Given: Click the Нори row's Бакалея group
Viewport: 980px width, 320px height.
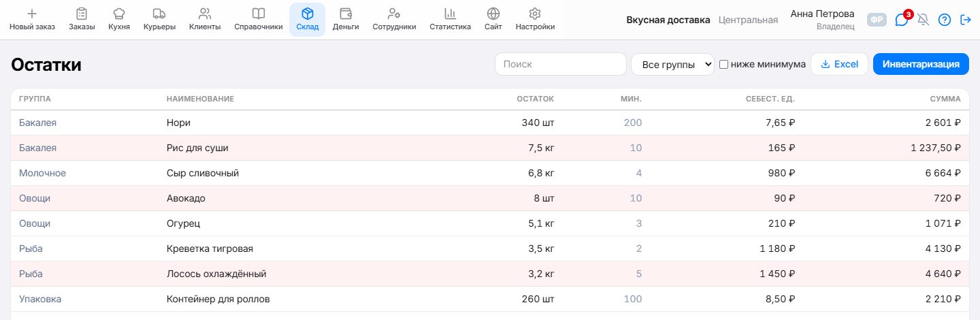Looking at the screenshot, I should tap(37, 123).
